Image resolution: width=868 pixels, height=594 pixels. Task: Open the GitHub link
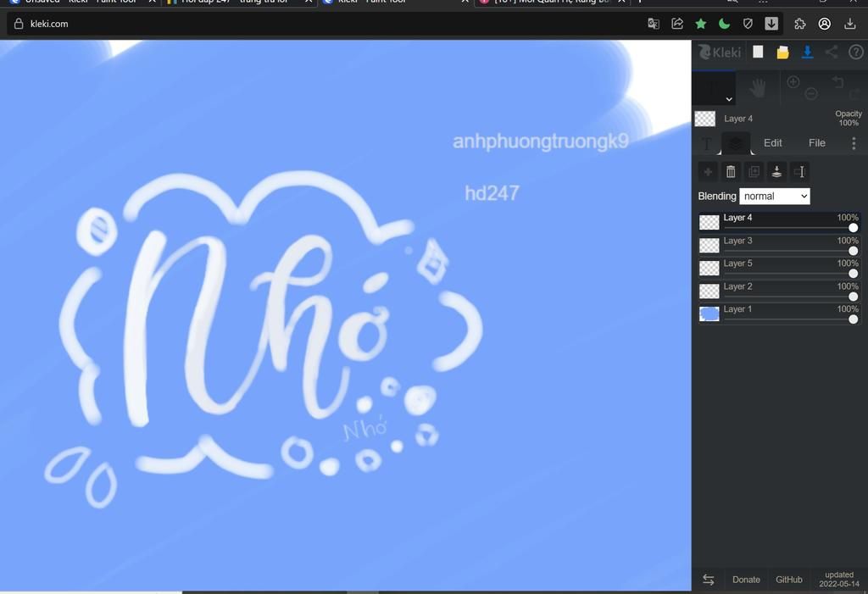coord(789,580)
